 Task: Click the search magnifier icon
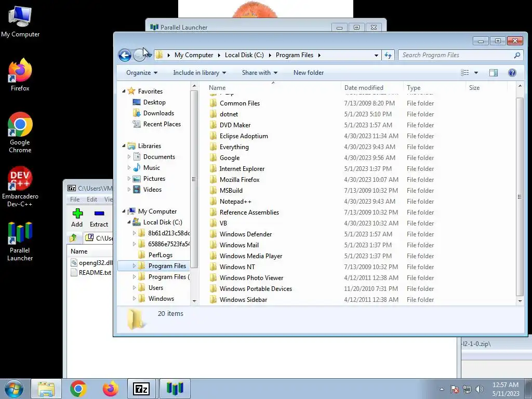pyautogui.click(x=517, y=55)
